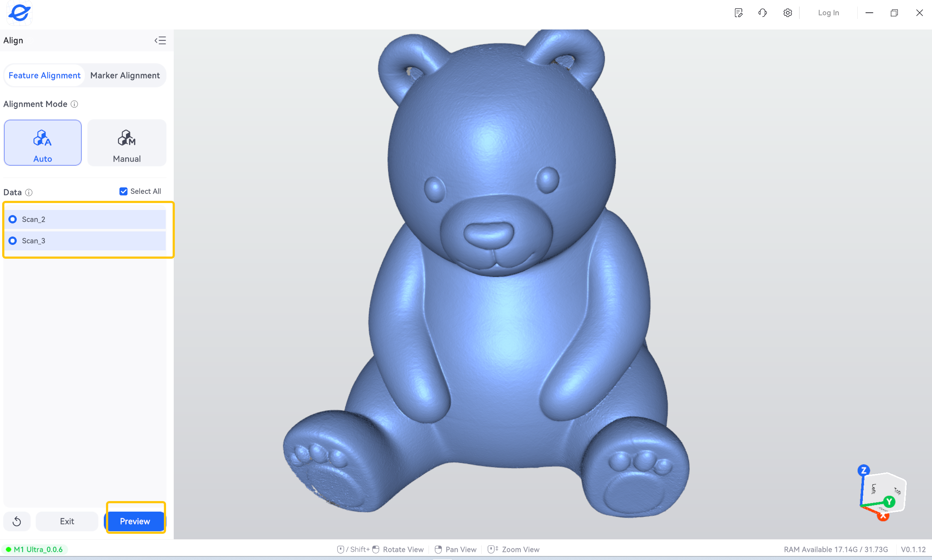
Task: Collapse the Align side panel
Action: point(160,40)
